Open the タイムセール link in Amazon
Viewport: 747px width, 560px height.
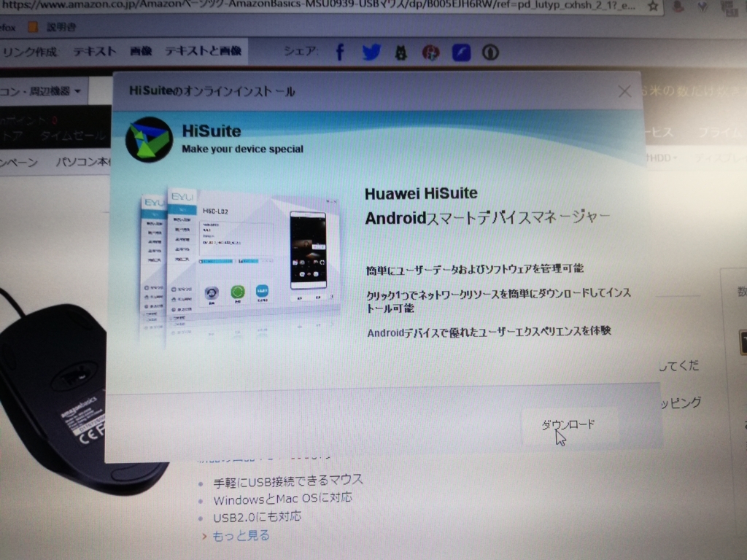pos(72,136)
